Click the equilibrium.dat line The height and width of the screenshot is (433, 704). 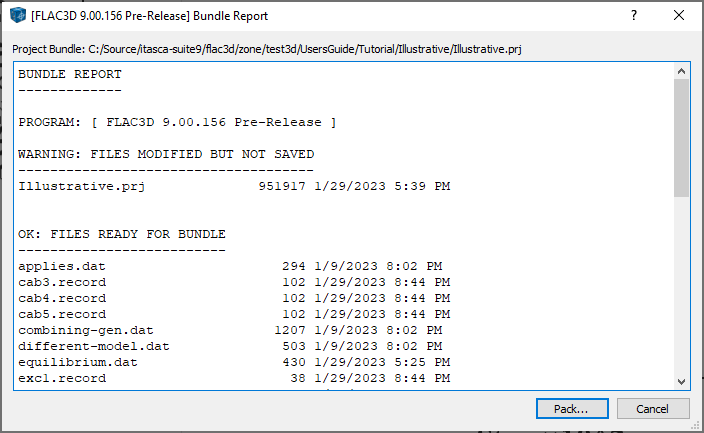point(234,362)
